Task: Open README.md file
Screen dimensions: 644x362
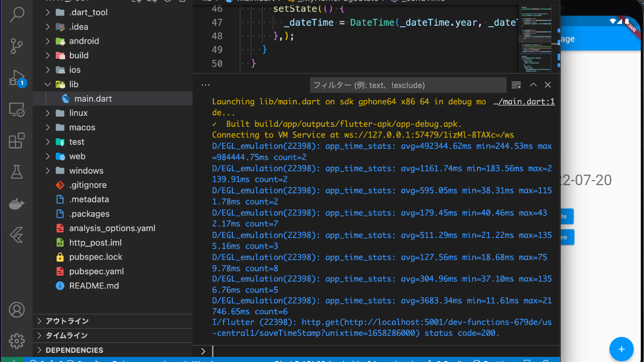Action: 113,286
